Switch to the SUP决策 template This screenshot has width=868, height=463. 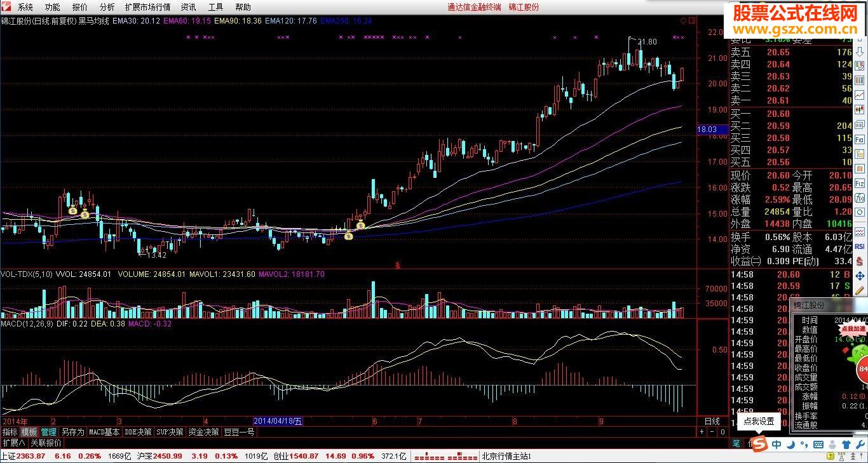[x=170, y=432]
